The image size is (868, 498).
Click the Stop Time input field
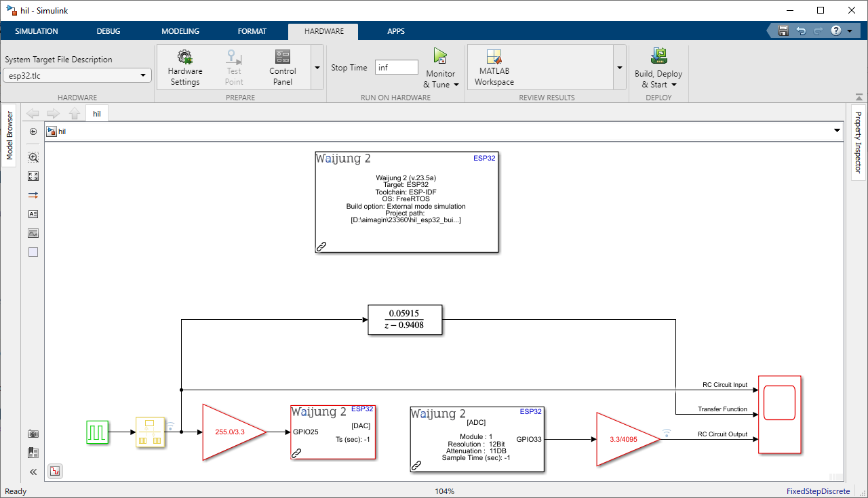pos(397,67)
